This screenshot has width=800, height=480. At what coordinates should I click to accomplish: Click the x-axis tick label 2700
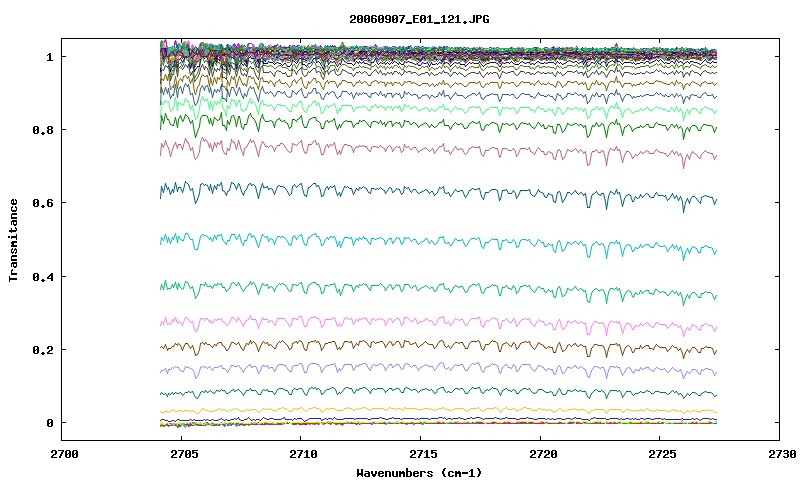tap(64, 454)
